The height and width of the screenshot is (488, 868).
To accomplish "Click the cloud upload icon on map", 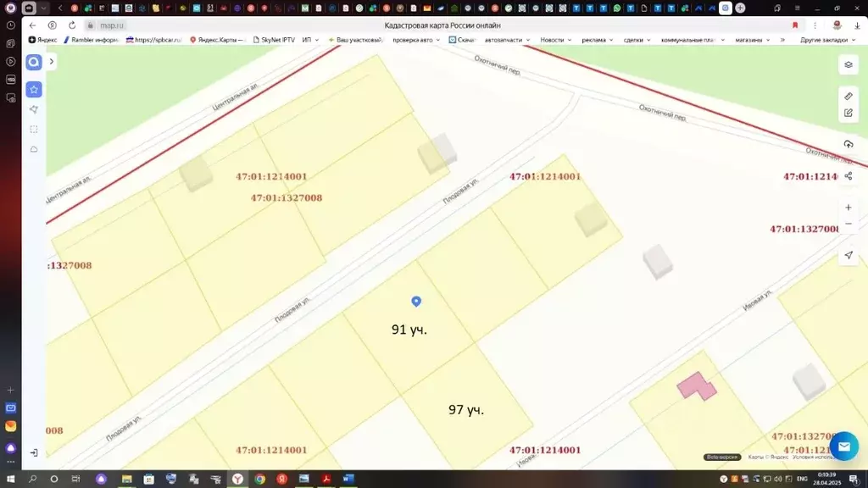I will coord(848,144).
